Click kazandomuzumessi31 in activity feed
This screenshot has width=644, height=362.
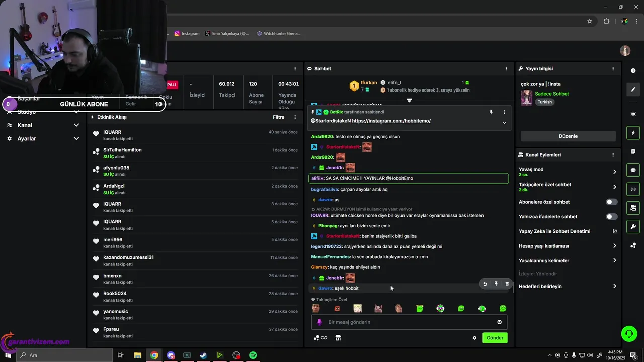coord(128,257)
